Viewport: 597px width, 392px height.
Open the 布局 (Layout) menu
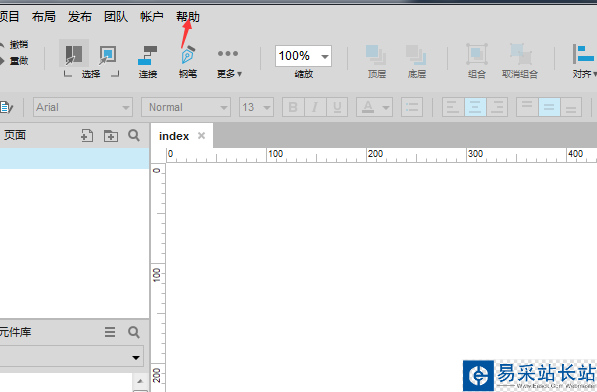click(44, 17)
